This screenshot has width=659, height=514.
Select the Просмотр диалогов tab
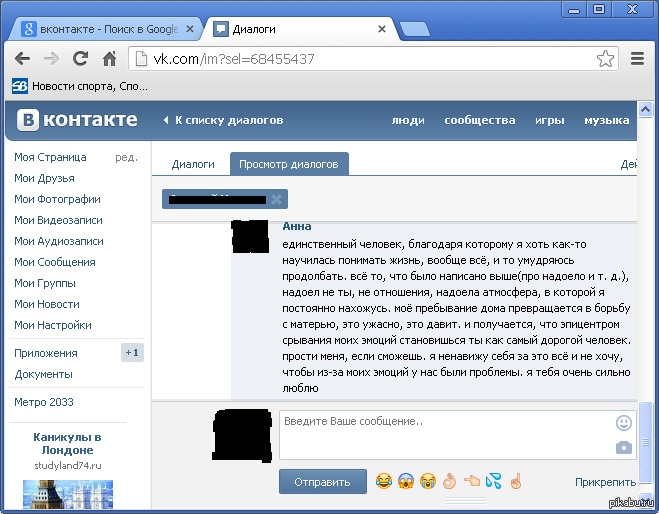coord(289,164)
